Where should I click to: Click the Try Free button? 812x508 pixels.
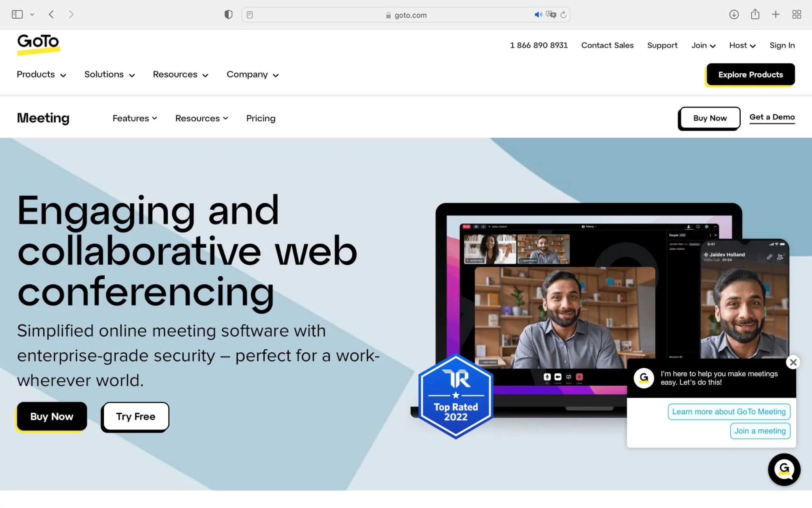tap(135, 416)
